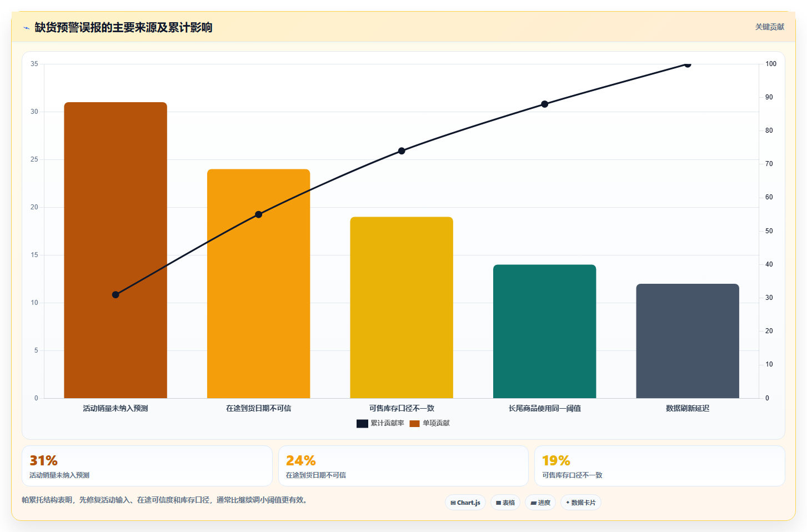Image resolution: width=807 pixels, height=532 pixels.
Task: Click the right axis value 100
Action: pos(771,64)
